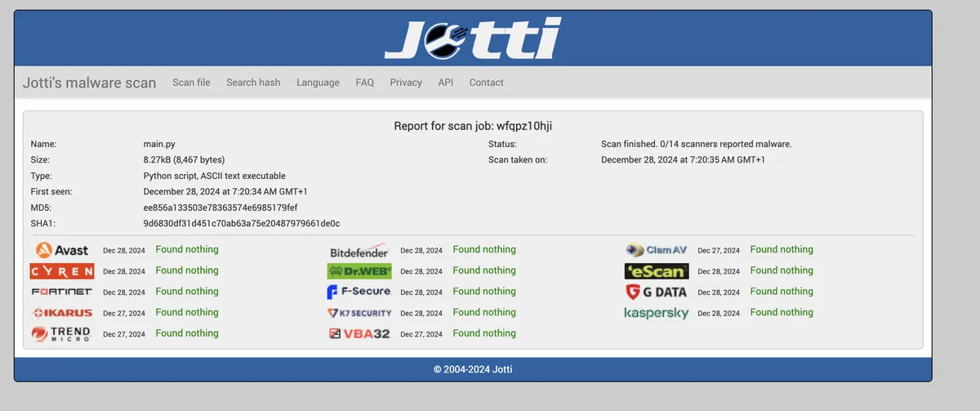Viewport: 980px width, 411px height.
Task: Click ClamAV's Found nothing result
Action: [x=782, y=249]
